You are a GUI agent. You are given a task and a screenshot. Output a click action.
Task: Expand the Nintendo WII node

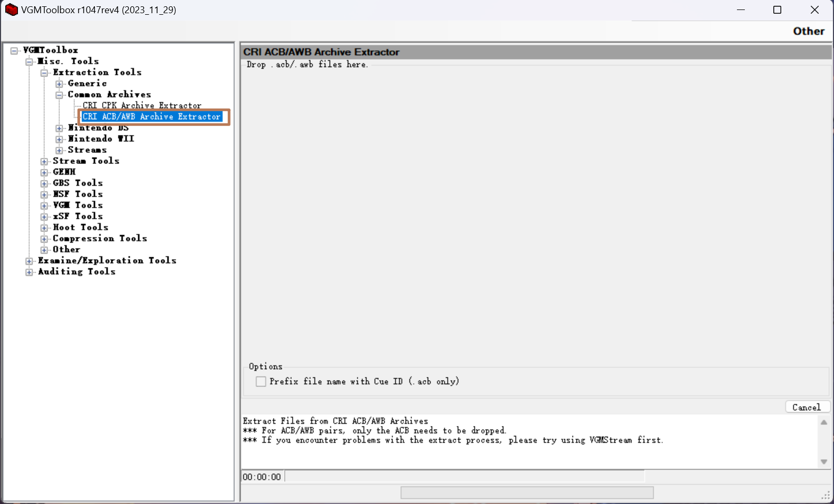tap(60, 139)
